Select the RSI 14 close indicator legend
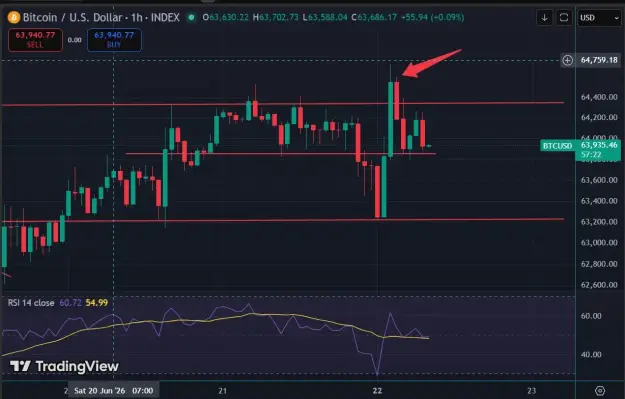 pos(31,303)
